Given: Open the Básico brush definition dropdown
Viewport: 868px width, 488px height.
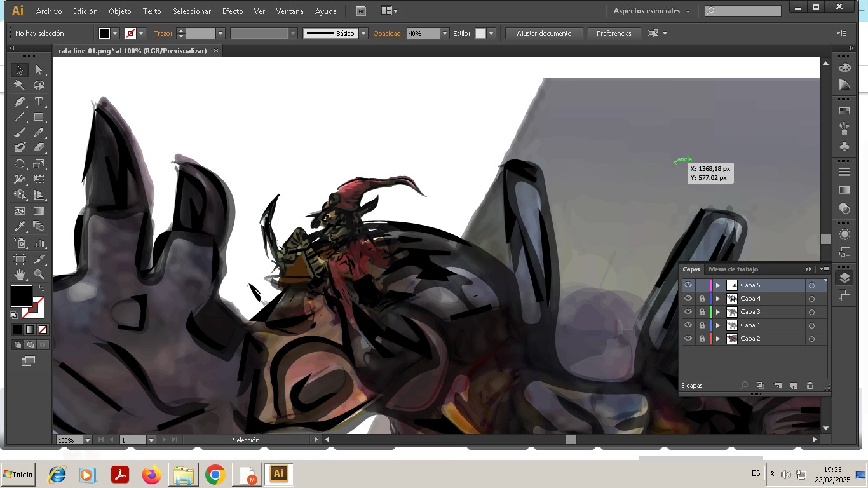Looking at the screenshot, I should click(x=363, y=33).
